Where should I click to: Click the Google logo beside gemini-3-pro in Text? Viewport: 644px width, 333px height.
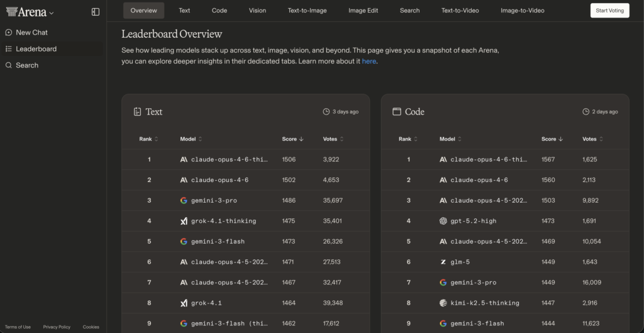click(x=184, y=200)
